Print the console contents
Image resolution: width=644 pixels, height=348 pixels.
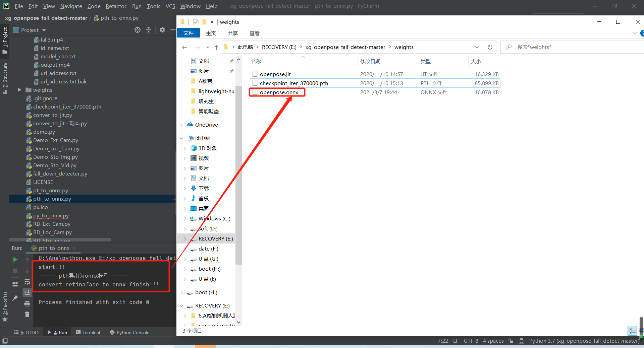pyautogui.click(x=27, y=304)
